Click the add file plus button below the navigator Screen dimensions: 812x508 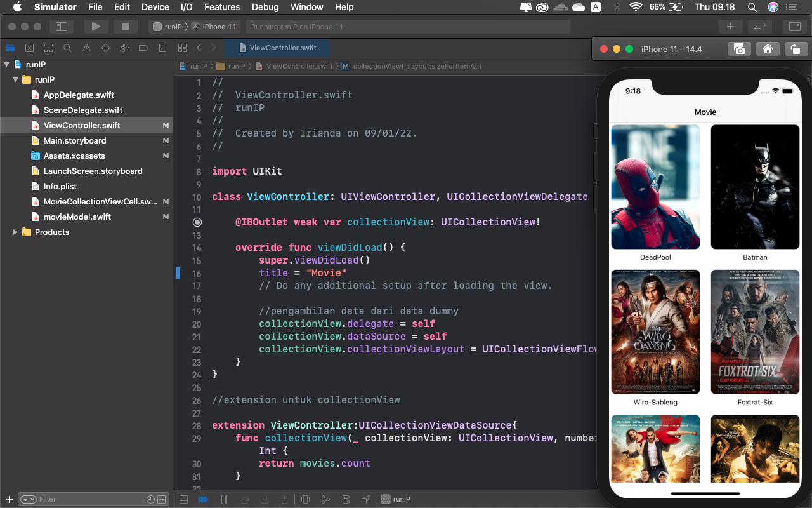point(9,499)
